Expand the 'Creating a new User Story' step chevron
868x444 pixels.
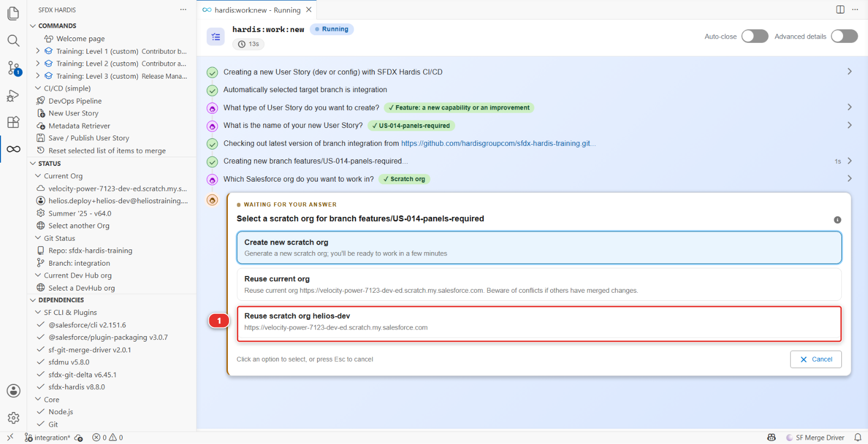coord(850,72)
